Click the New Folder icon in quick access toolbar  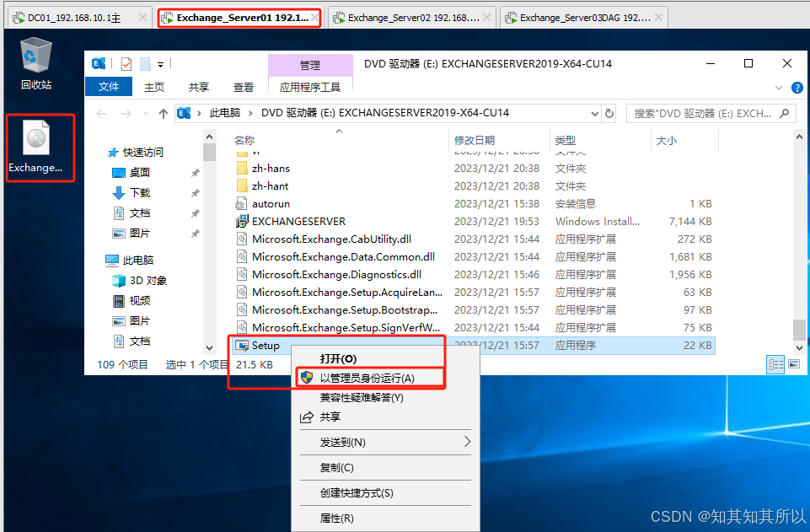[146, 63]
